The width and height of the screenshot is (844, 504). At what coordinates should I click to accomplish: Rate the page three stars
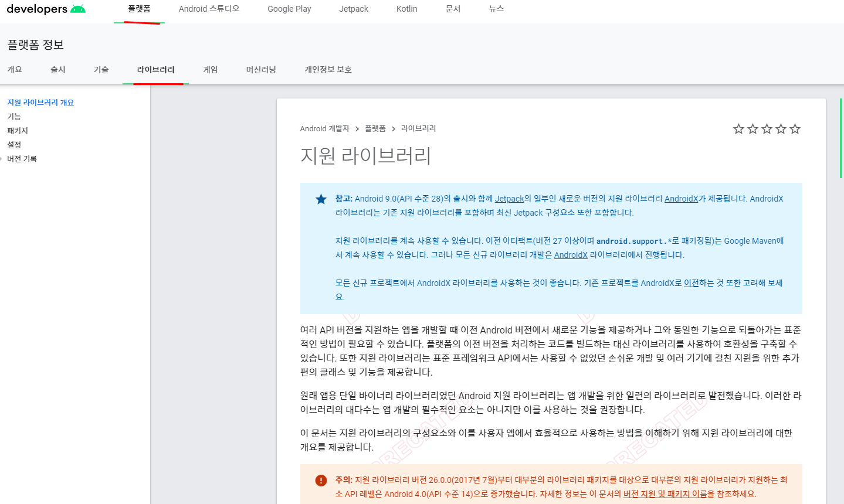click(767, 129)
